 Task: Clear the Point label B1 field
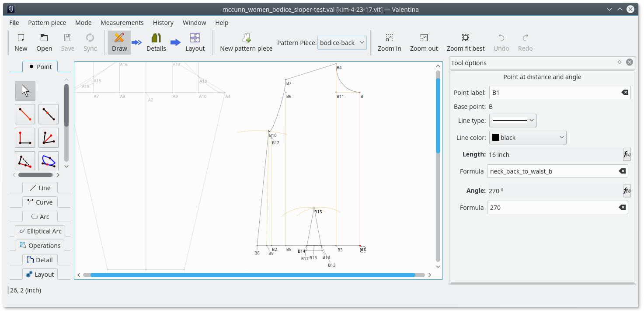[625, 93]
